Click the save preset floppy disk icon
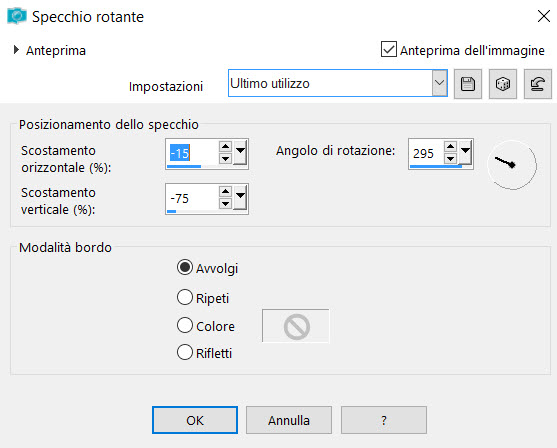The height and width of the screenshot is (448, 557). coord(467,84)
